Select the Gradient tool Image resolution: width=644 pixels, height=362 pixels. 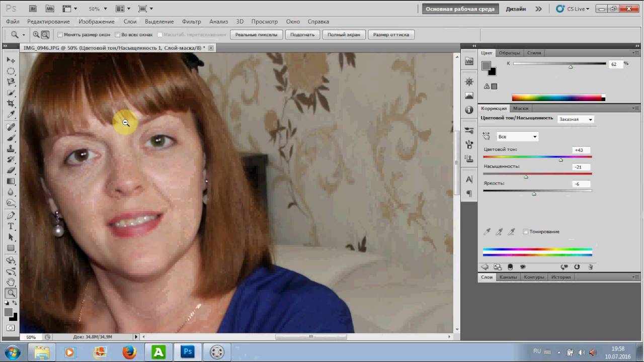(x=11, y=182)
